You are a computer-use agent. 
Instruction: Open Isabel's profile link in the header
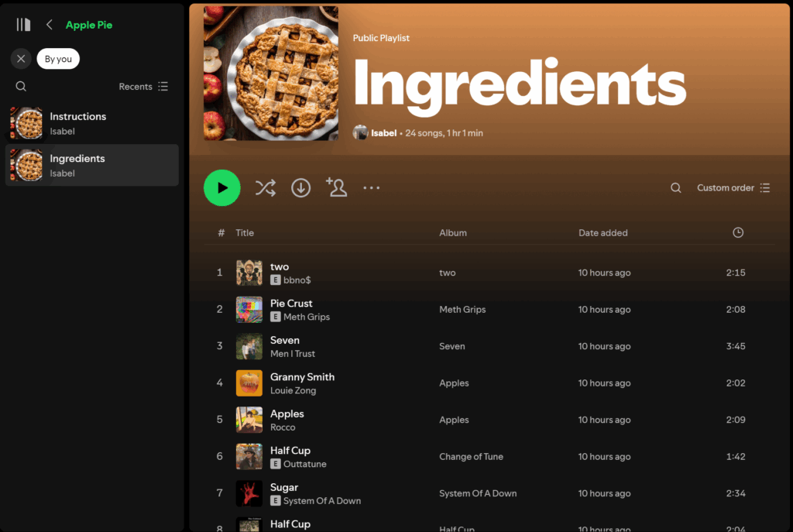[384, 133]
